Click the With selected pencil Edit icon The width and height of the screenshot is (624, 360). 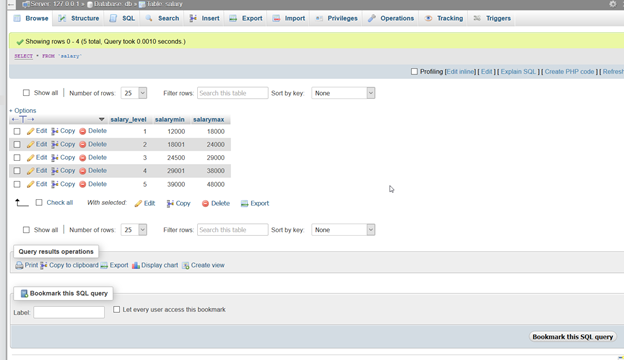coord(138,204)
